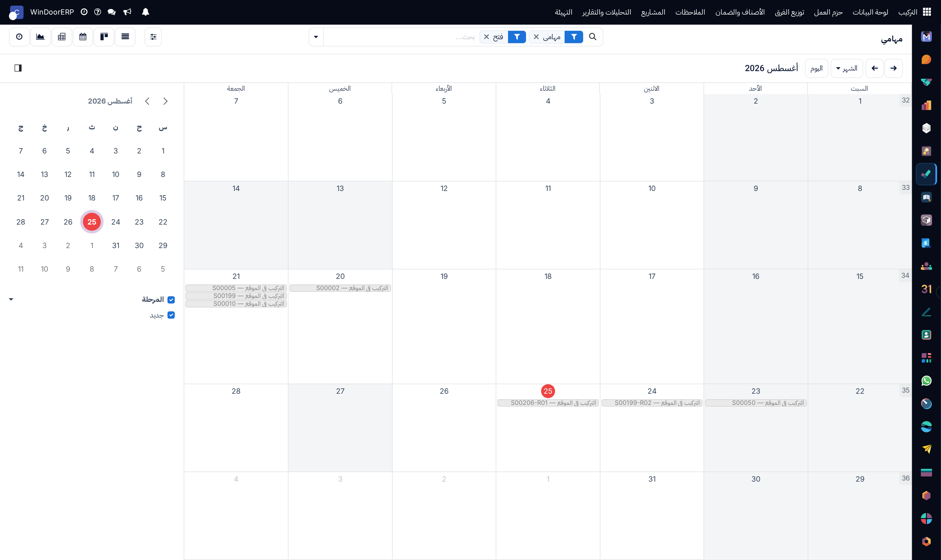
Task: Open the WhatsApp app icon
Action: pos(926,381)
